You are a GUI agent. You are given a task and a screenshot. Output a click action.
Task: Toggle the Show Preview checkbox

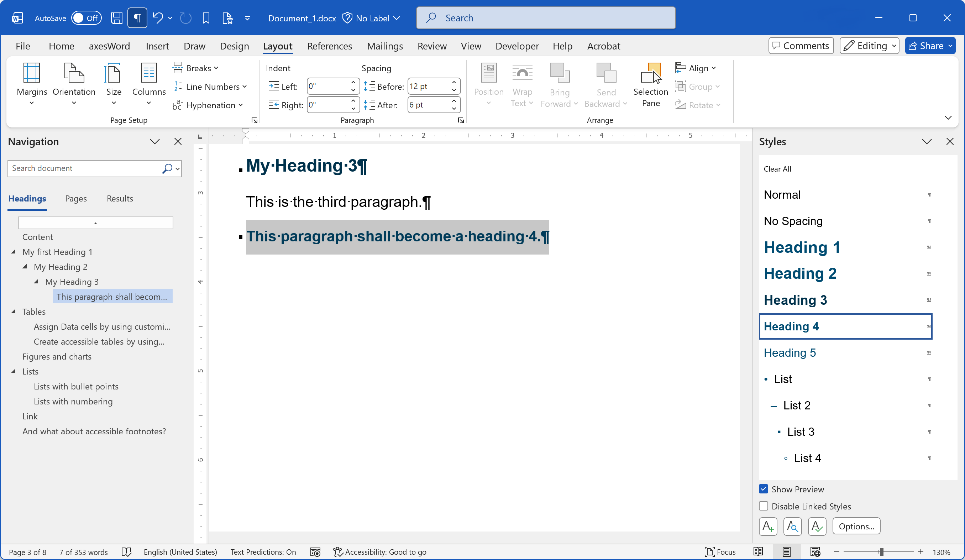[764, 489]
